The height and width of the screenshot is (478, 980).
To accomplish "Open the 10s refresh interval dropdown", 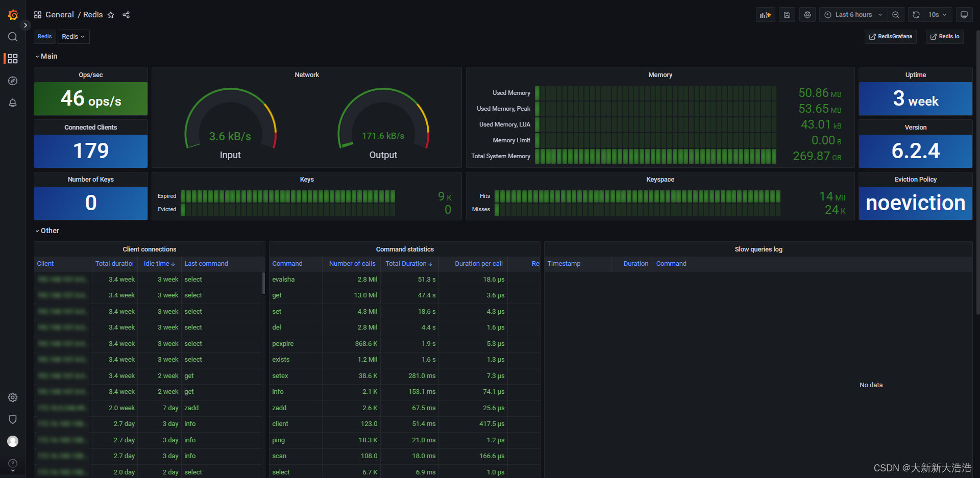I will 937,15.
